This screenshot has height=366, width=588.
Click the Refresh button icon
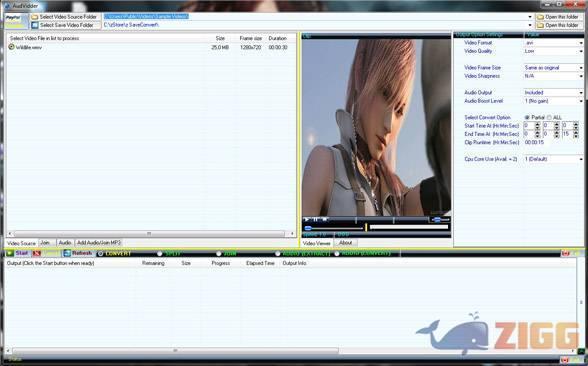tap(67, 254)
